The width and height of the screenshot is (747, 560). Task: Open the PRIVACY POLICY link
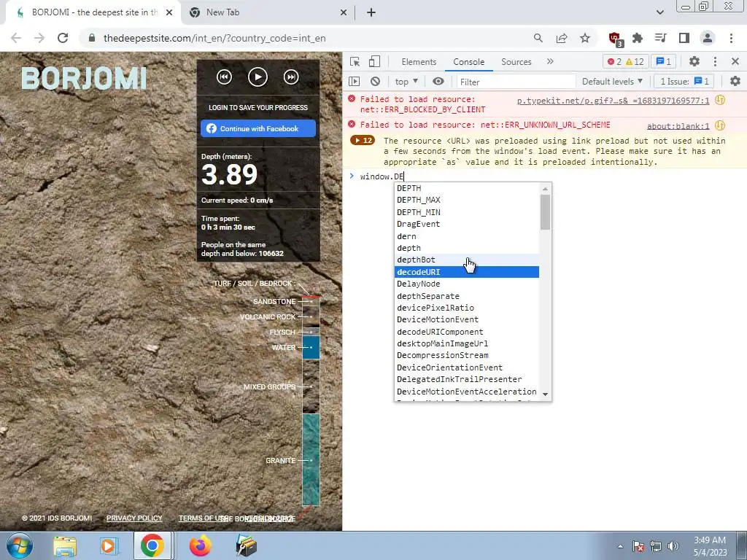pos(134,518)
